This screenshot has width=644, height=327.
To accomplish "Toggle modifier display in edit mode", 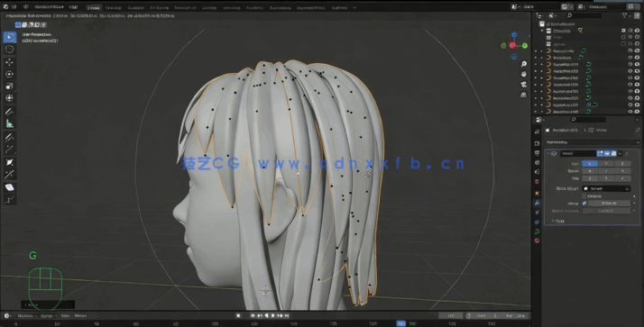I will (x=600, y=153).
